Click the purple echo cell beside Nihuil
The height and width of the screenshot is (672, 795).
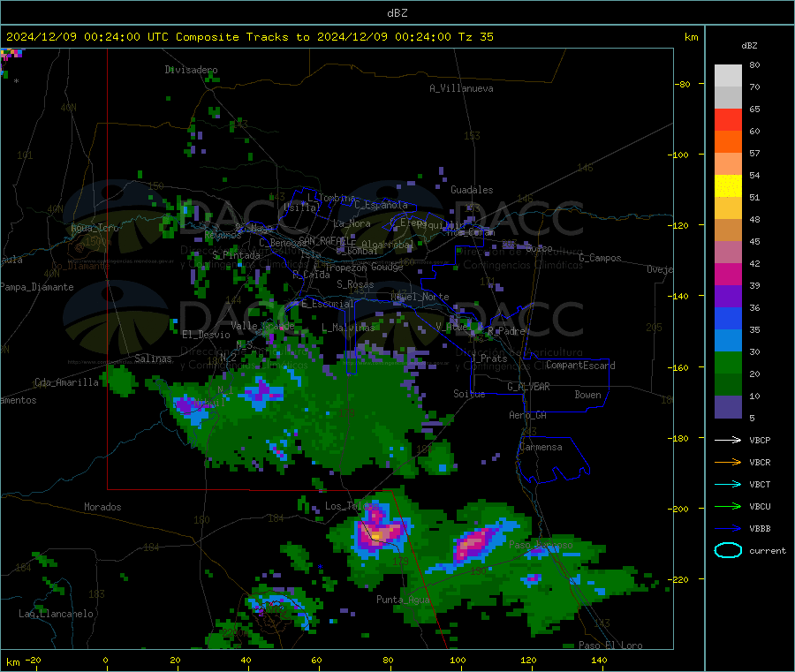point(185,405)
